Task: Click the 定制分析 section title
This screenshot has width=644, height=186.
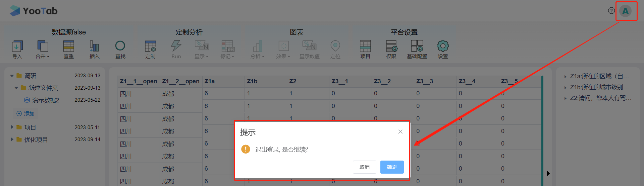Action: [x=189, y=32]
